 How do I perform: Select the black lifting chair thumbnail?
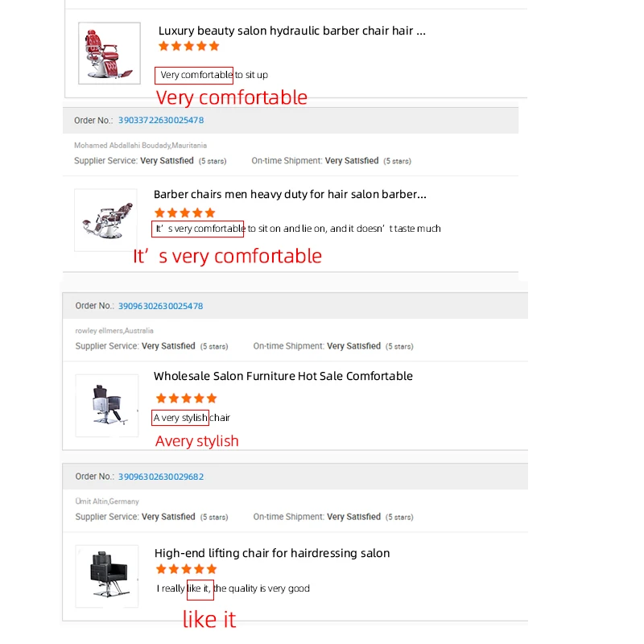[106, 576]
